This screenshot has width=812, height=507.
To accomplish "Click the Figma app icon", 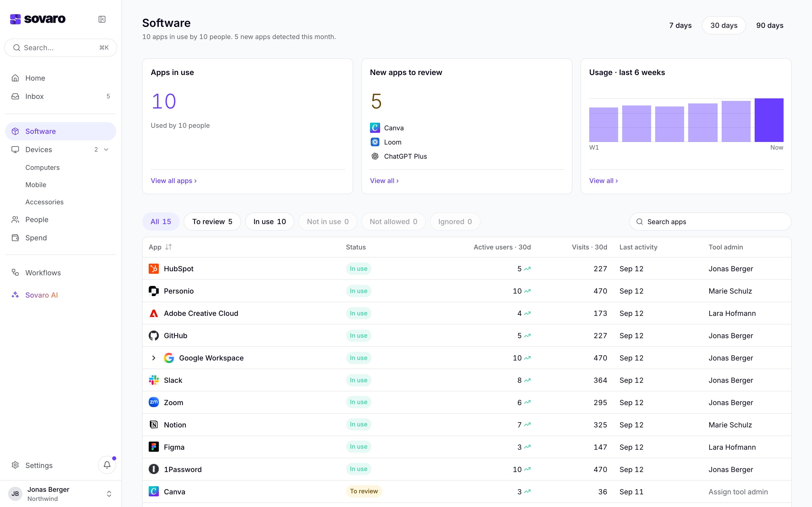I will [154, 447].
